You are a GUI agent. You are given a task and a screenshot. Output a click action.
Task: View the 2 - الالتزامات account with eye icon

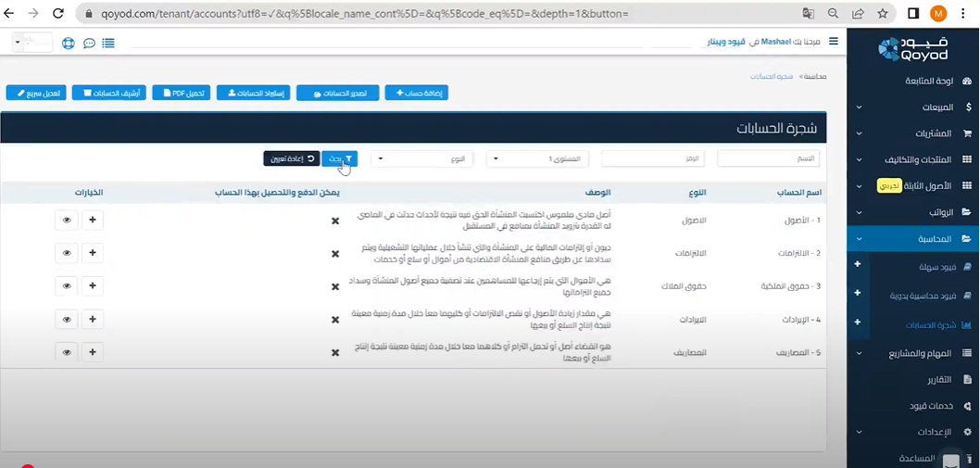pyautogui.click(x=67, y=253)
